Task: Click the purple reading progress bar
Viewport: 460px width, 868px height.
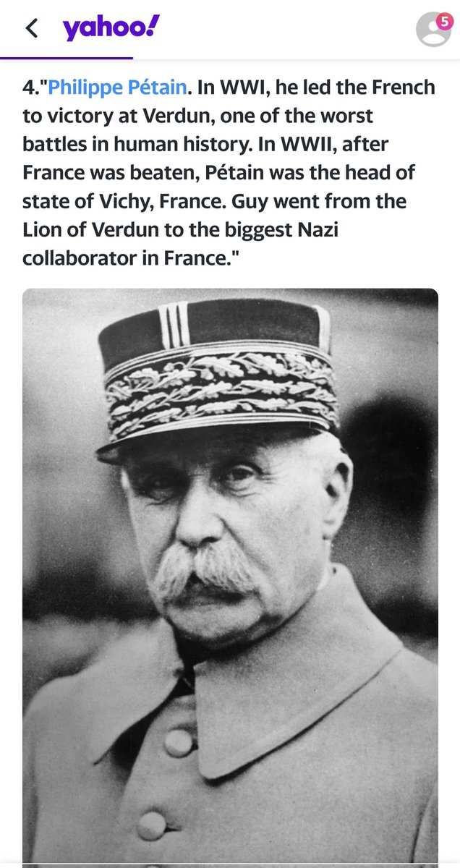Action: (x=67, y=57)
